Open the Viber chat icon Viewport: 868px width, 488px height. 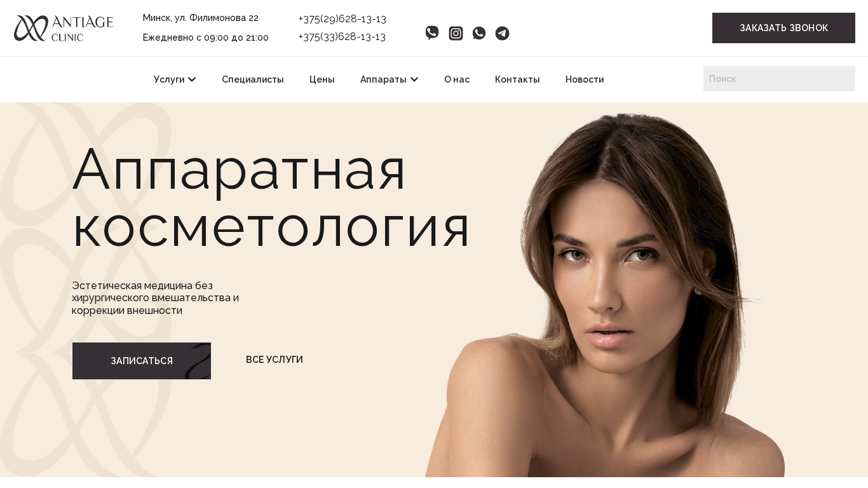click(432, 33)
